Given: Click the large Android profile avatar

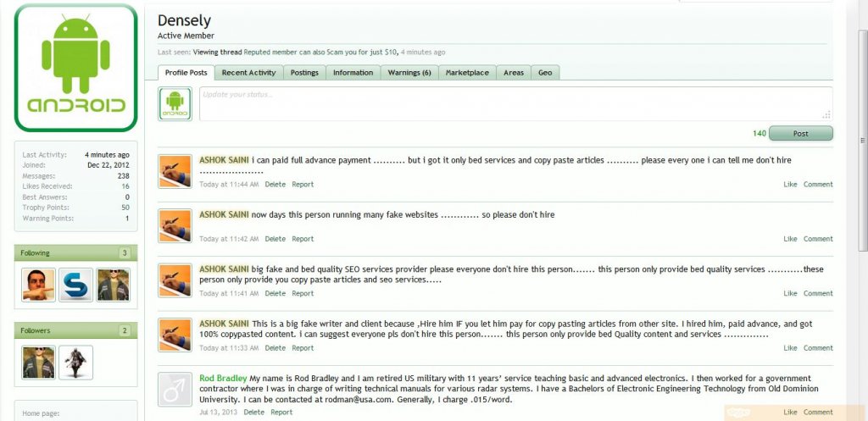Looking at the screenshot, I should click(x=75, y=68).
